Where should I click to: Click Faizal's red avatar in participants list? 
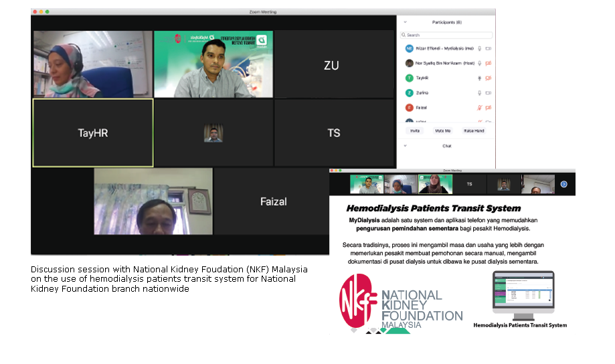[x=409, y=108]
